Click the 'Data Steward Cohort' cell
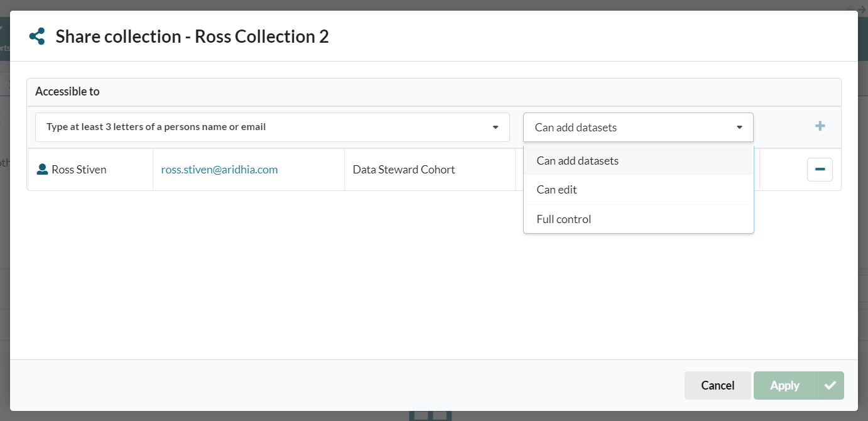Screen dimensions: 868x421 click(x=404, y=170)
